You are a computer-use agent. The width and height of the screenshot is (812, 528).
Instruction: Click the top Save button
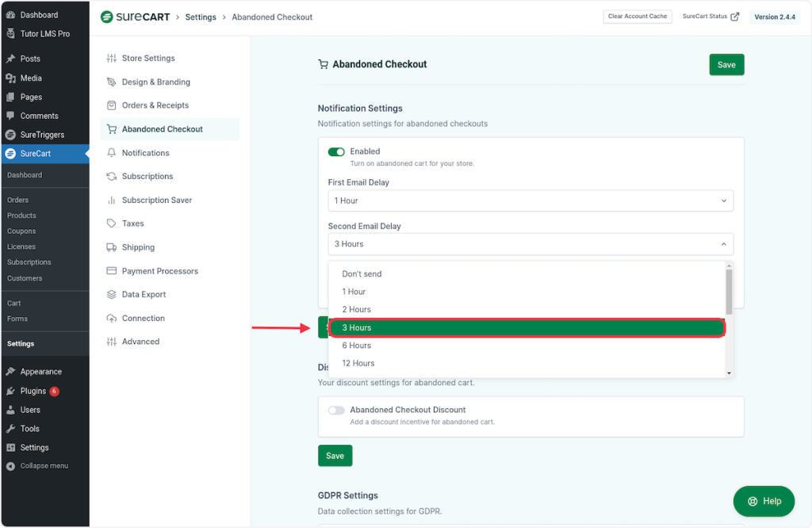tap(726, 65)
